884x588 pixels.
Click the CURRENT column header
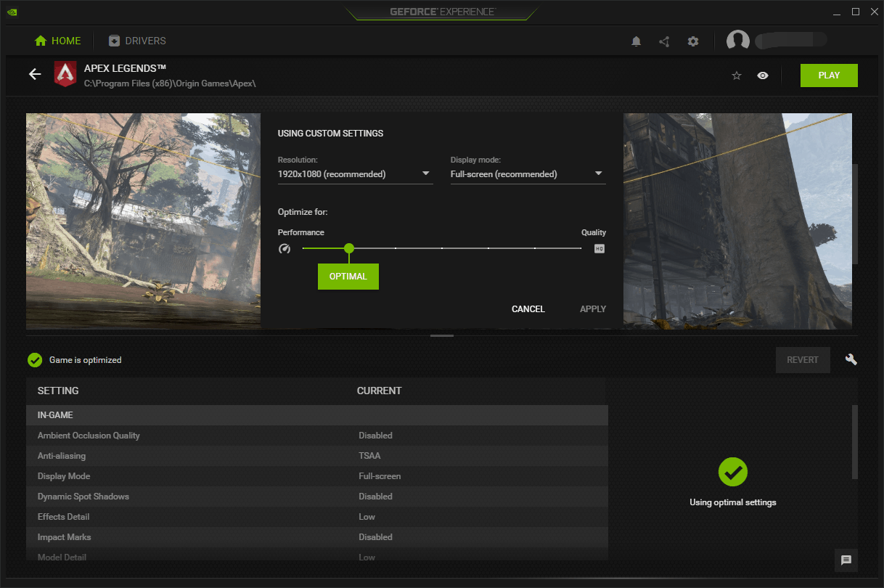point(379,391)
